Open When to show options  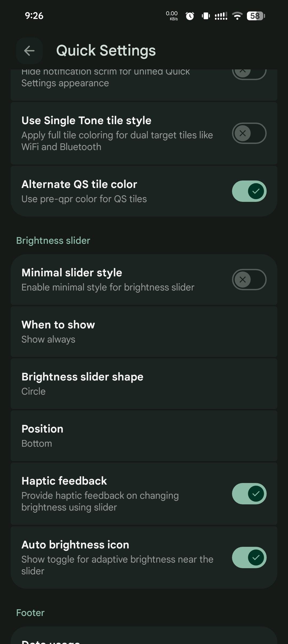coord(144,332)
